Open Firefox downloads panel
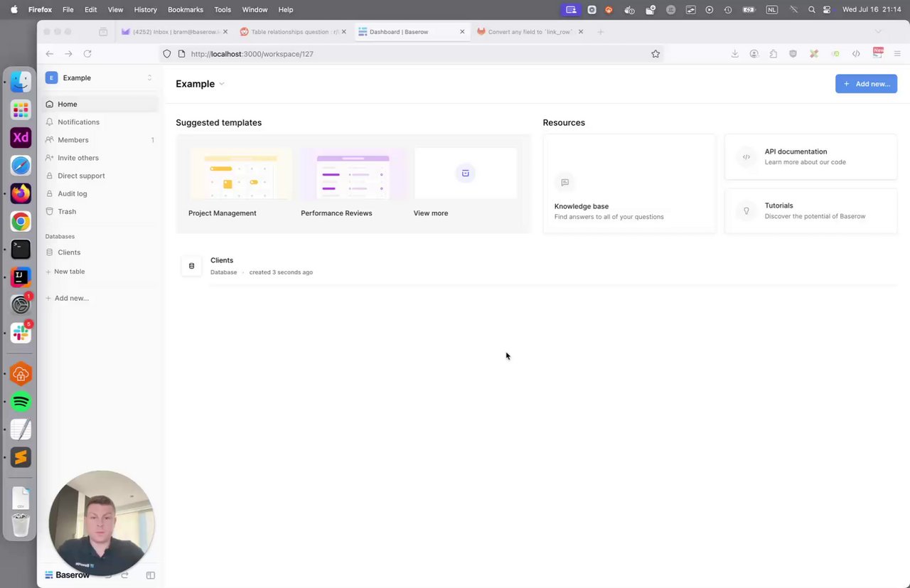Image resolution: width=910 pixels, height=588 pixels. pyautogui.click(x=734, y=53)
